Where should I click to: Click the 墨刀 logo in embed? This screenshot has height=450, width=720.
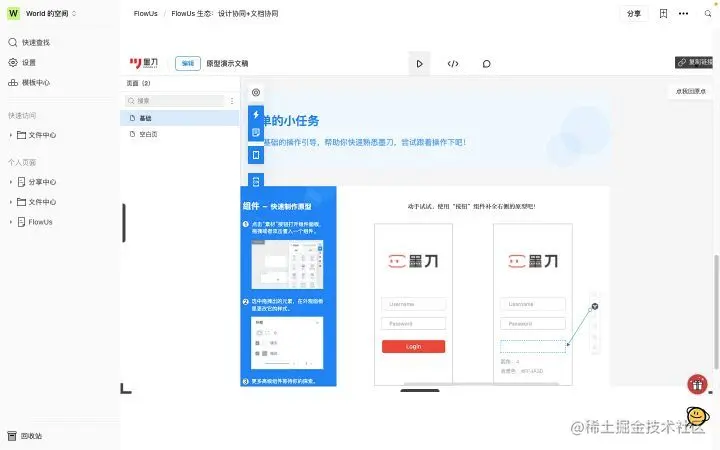tap(144, 63)
